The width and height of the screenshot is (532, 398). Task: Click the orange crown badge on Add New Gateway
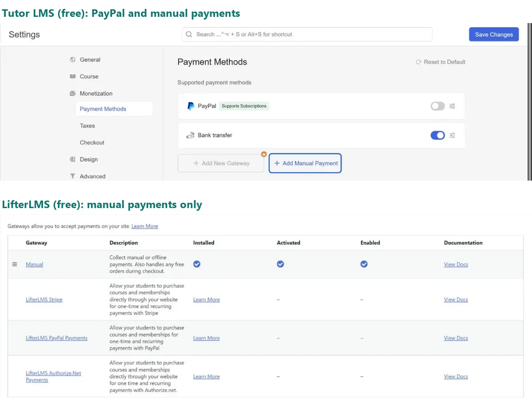click(264, 154)
